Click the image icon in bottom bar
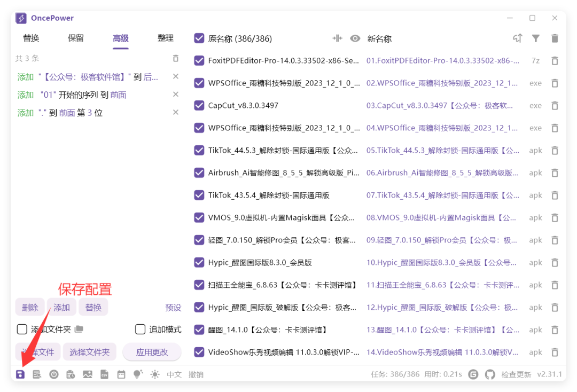This screenshot has width=577, height=392. [88, 374]
